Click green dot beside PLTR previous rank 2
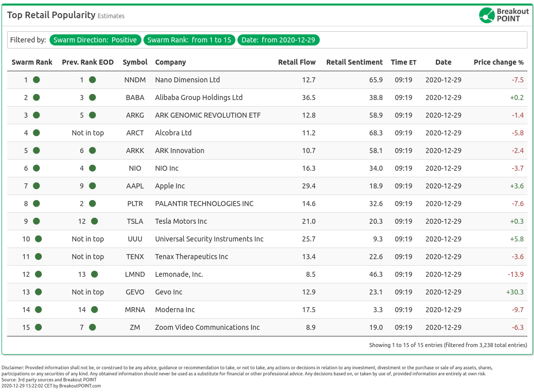The image size is (534, 392). point(92,204)
